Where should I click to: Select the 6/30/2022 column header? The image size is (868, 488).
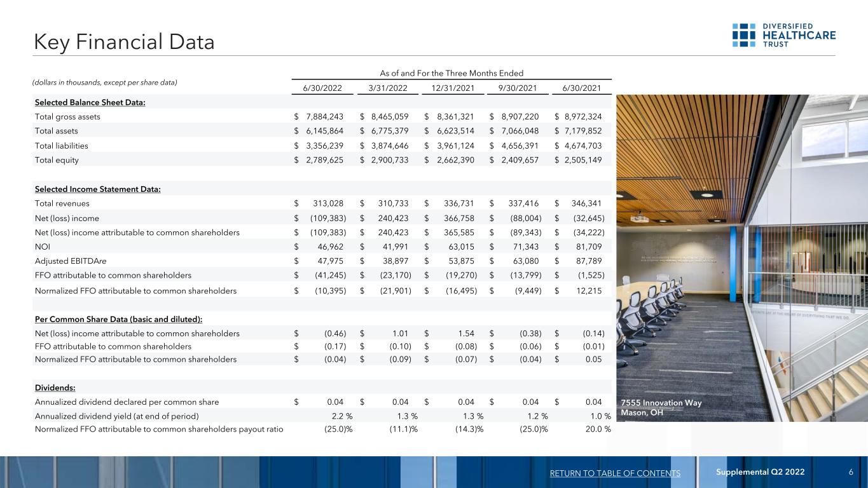coord(320,87)
